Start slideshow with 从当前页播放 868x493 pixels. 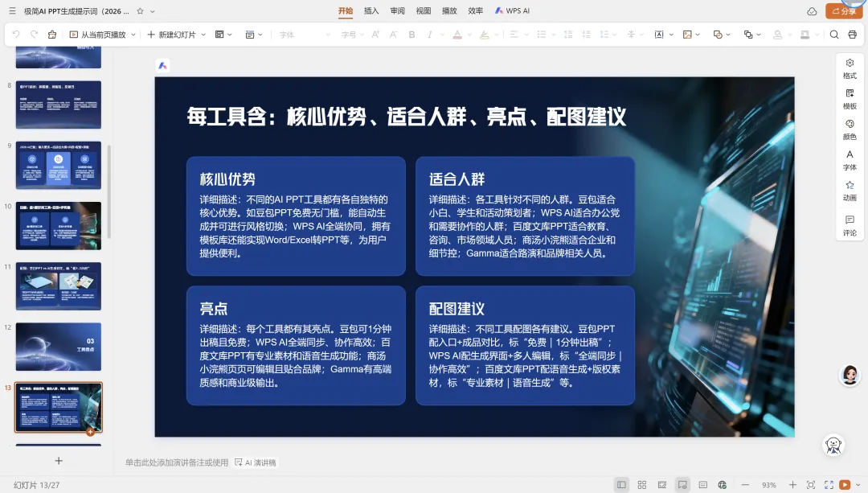tap(98, 35)
